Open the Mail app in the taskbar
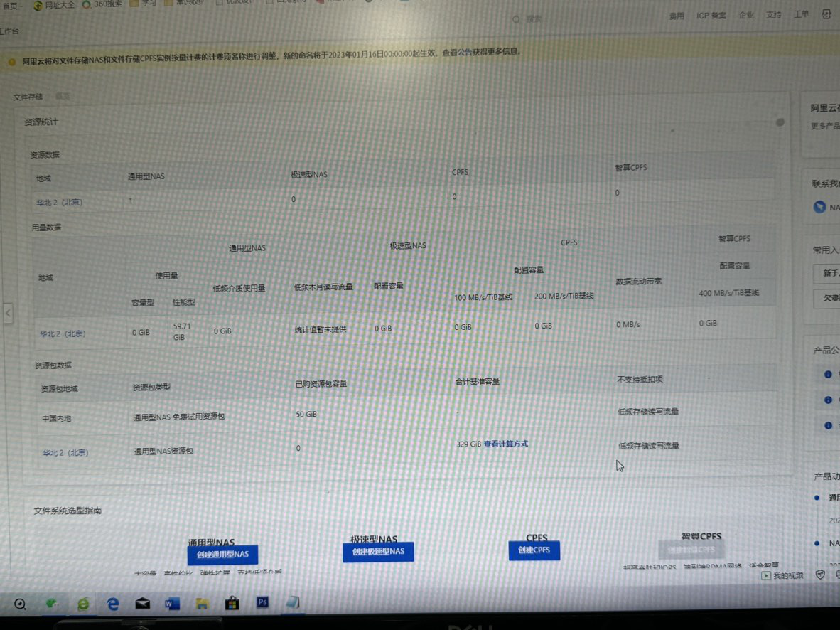 click(x=143, y=604)
